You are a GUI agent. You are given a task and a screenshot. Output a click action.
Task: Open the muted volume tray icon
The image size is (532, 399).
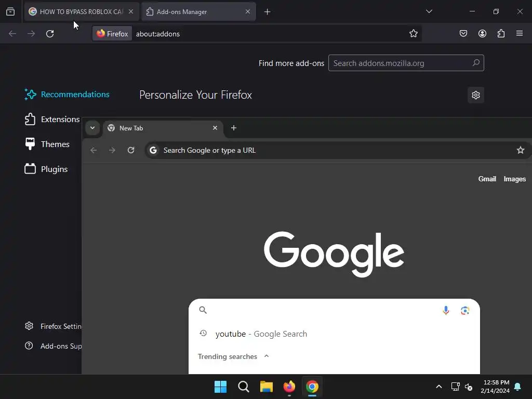pyautogui.click(x=469, y=387)
